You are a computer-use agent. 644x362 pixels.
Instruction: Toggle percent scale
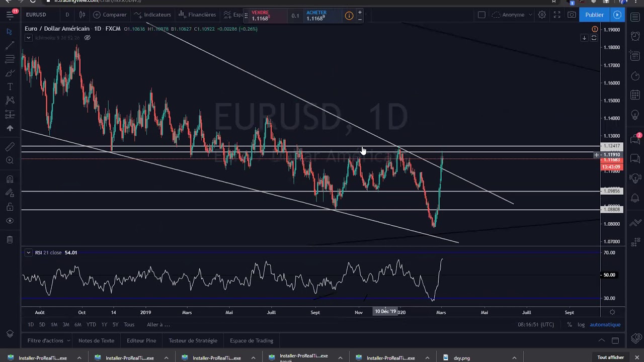pyautogui.click(x=570, y=325)
